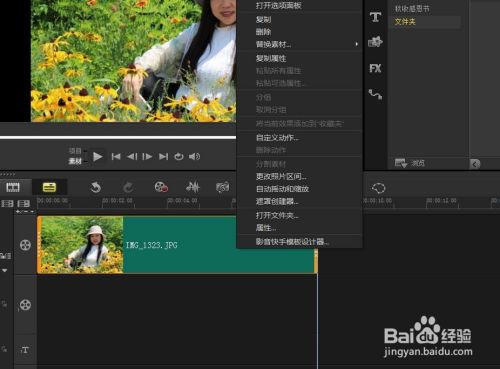Click the preview scrubber bar under the image
The height and width of the screenshot is (369, 500).
click(x=118, y=137)
